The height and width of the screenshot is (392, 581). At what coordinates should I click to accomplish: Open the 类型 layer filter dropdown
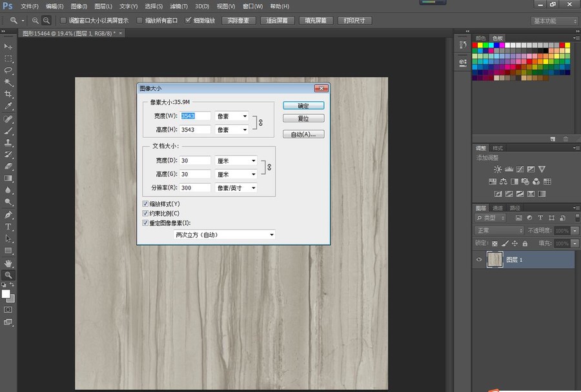490,218
